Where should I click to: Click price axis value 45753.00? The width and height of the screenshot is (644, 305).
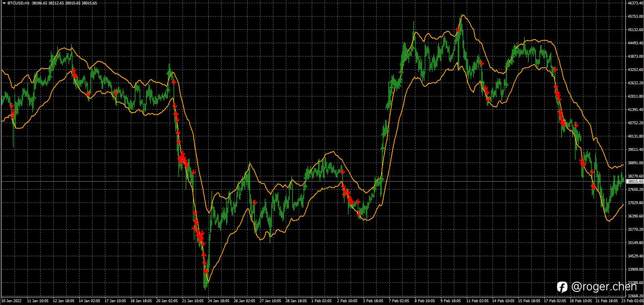click(635, 16)
